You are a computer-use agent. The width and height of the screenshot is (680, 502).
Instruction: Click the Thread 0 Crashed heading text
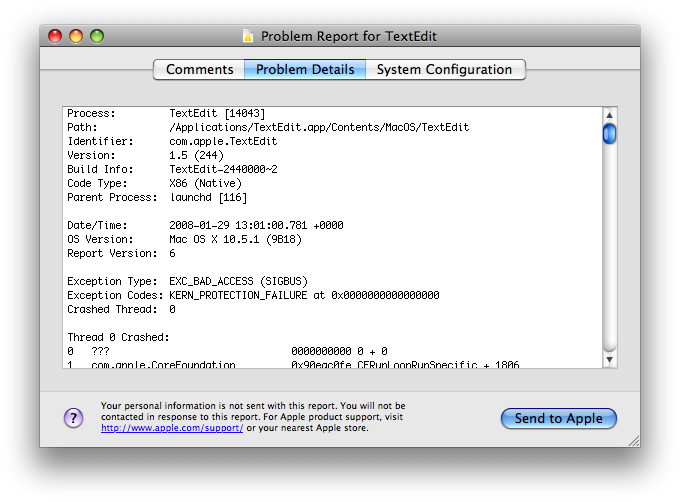coord(118,338)
